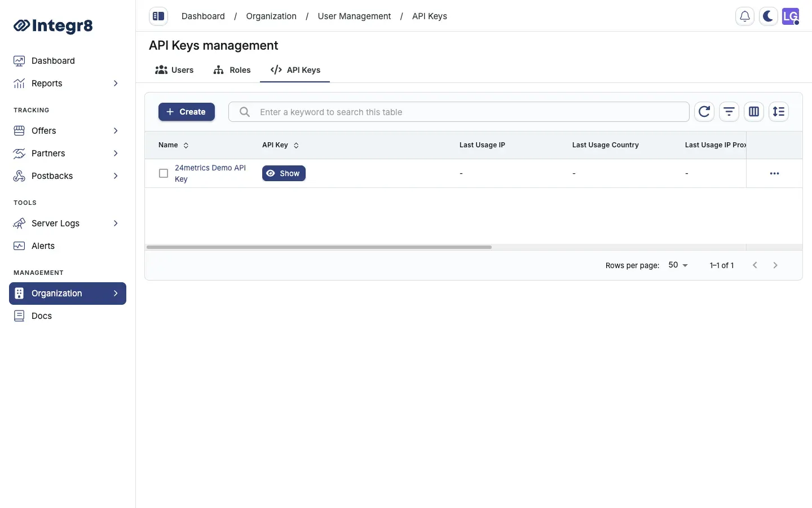
Task: Open rows per page dropdown
Action: click(x=678, y=265)
